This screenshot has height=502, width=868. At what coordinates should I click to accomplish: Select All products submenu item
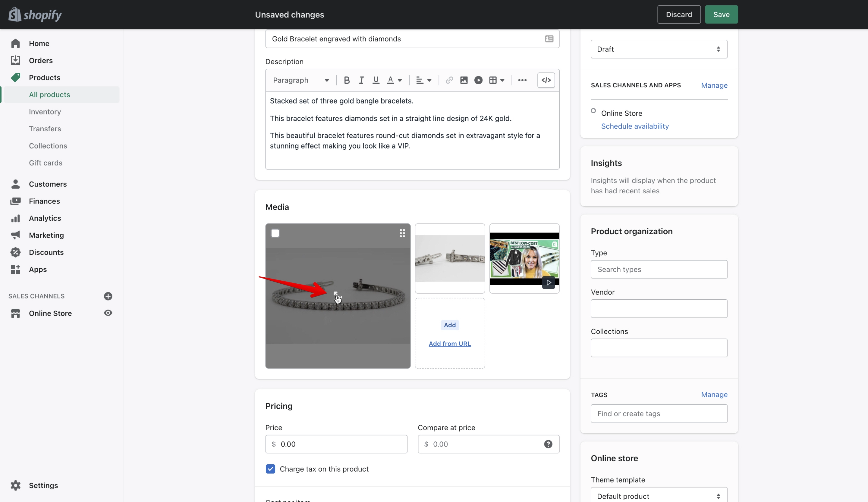(62, 95)
